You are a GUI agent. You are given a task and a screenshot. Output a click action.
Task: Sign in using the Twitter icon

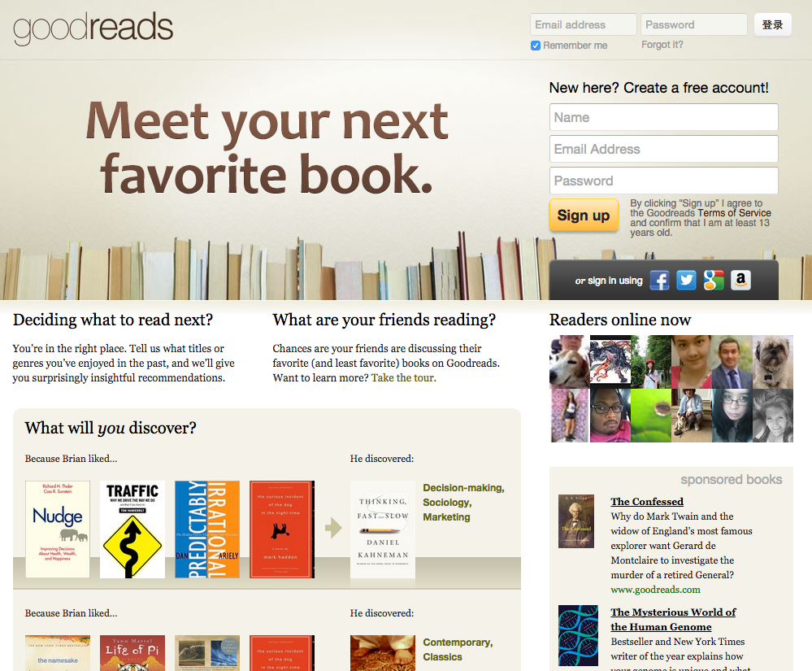pyautogui.click(x=686, y=281)
